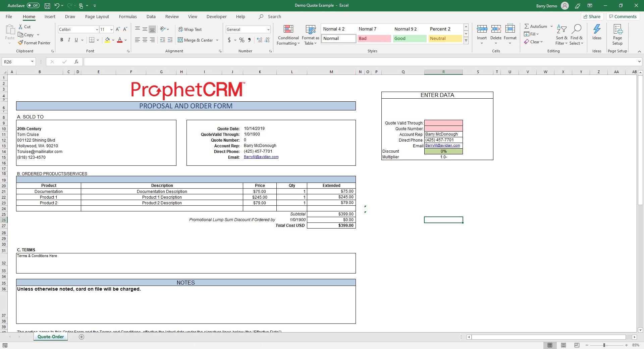This screenshot has width=644, height=349.
Task: Open Format as Table gallery
Action: click(310, 35)
